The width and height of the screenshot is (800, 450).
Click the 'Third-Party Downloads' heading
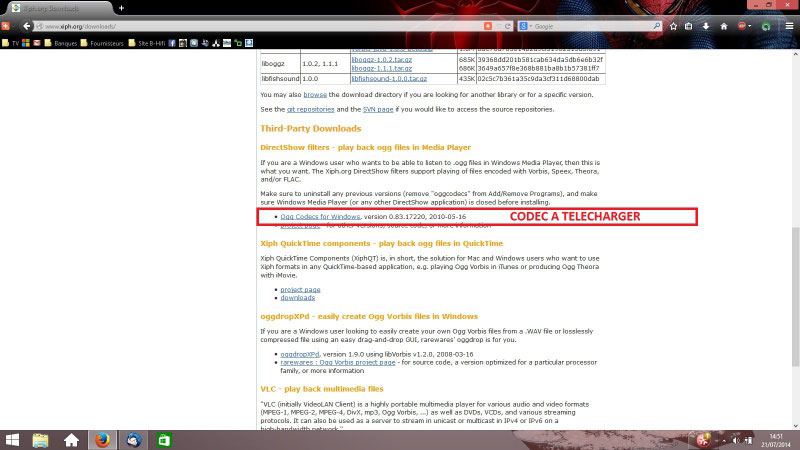click(310, 129)
